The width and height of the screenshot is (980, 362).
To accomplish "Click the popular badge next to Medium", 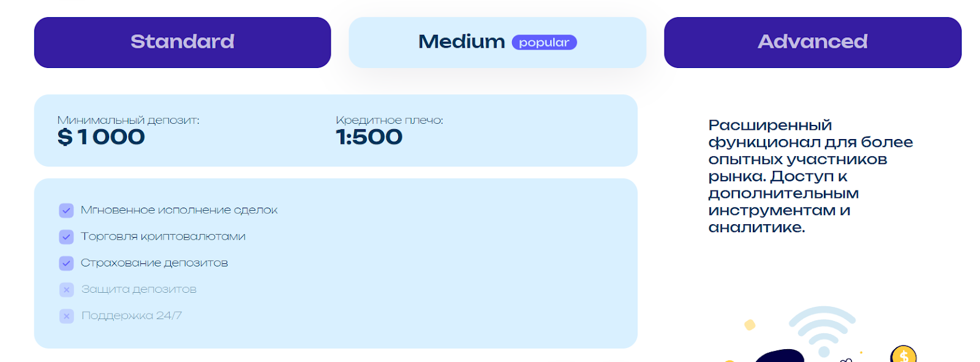I will click(x=544, y=42).
